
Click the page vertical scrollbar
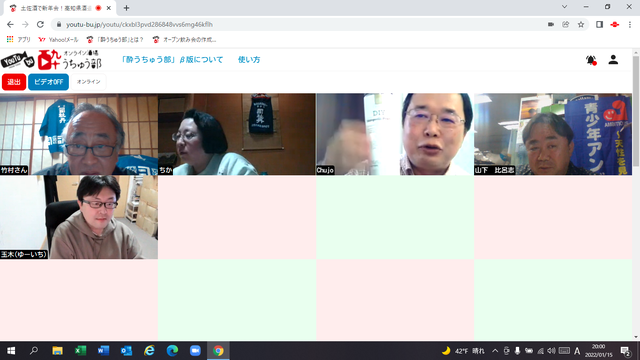pyautogui.click(x=636, y=111)
